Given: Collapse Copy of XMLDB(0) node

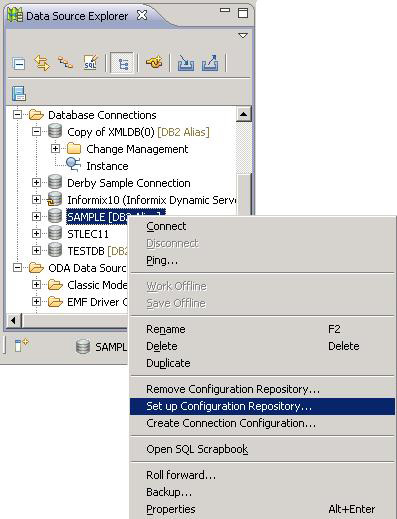Looking at the screenshot, I should click(x=36, y=132).
